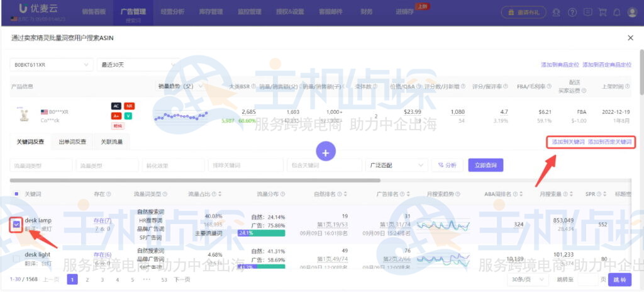Sort by 自然排名 column arrows
Screen dimensions: 644x292
click(345, 194)
